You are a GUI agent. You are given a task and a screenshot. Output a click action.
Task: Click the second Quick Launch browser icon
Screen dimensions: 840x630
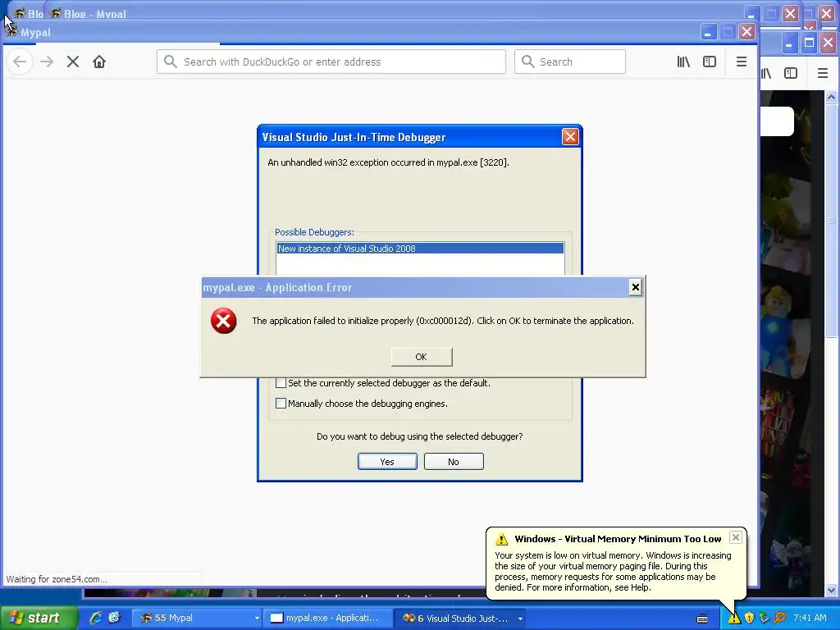114,618
